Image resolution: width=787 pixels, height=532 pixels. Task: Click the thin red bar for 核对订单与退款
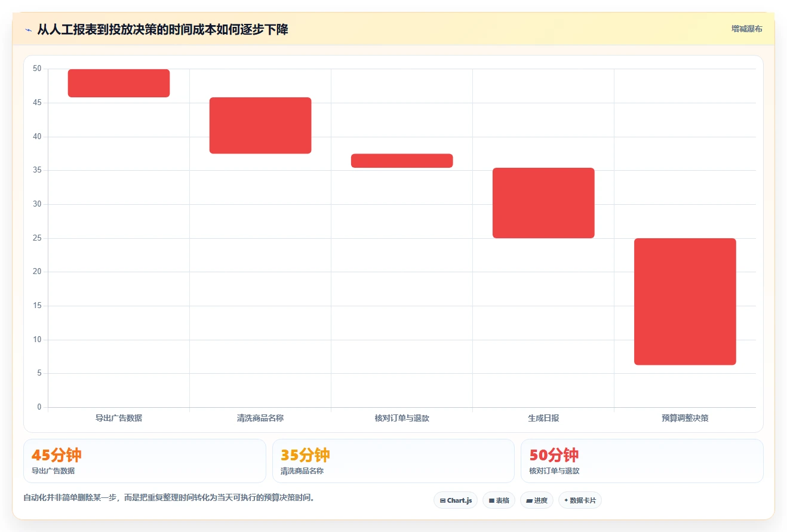(402, 161)
